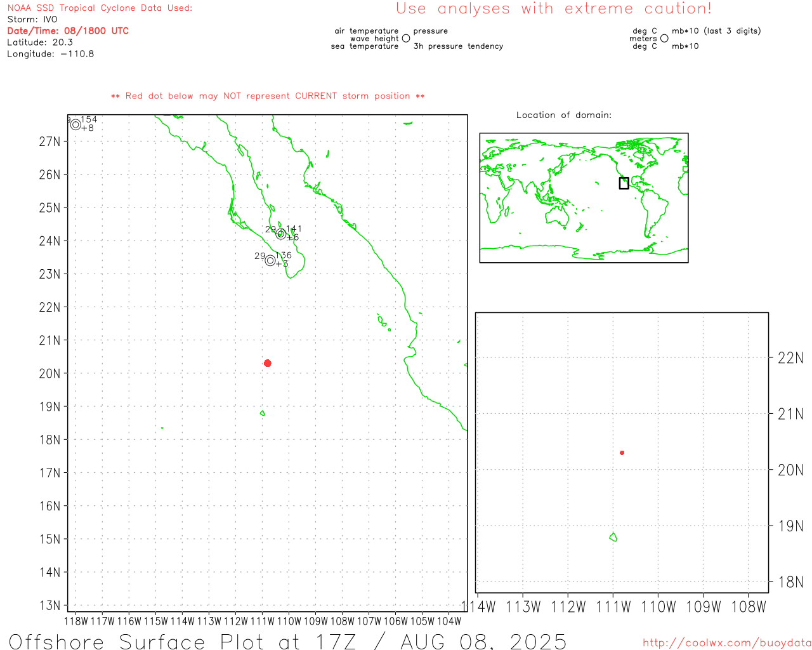Image resolution: width=812 pixels, height=650 pixels.
Task: Click the 'Location of domain:' caption
Action: (x=564, y=115)
